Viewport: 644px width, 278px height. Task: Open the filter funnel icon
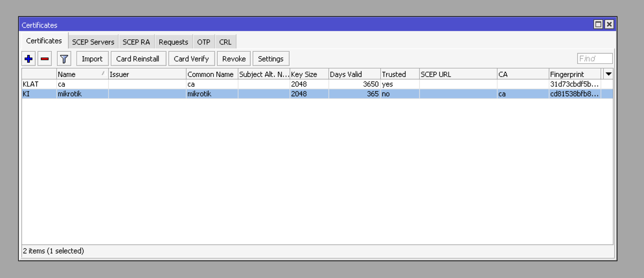63,58
